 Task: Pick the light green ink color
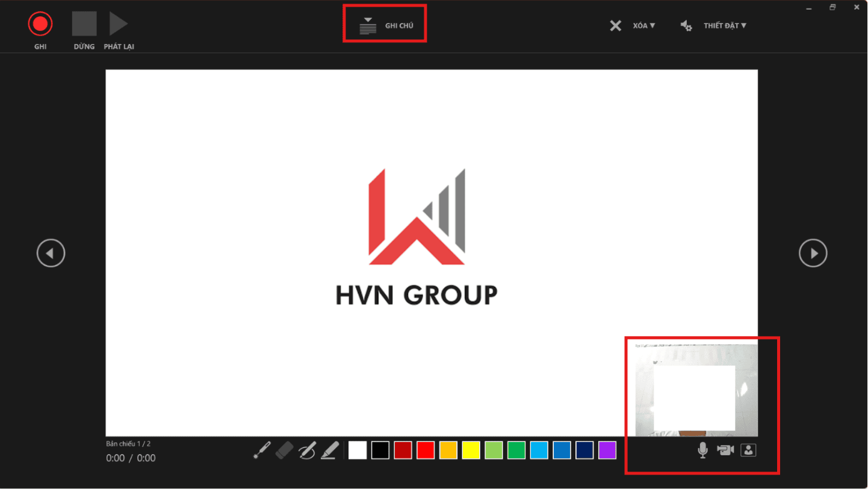tap(494, 450)
